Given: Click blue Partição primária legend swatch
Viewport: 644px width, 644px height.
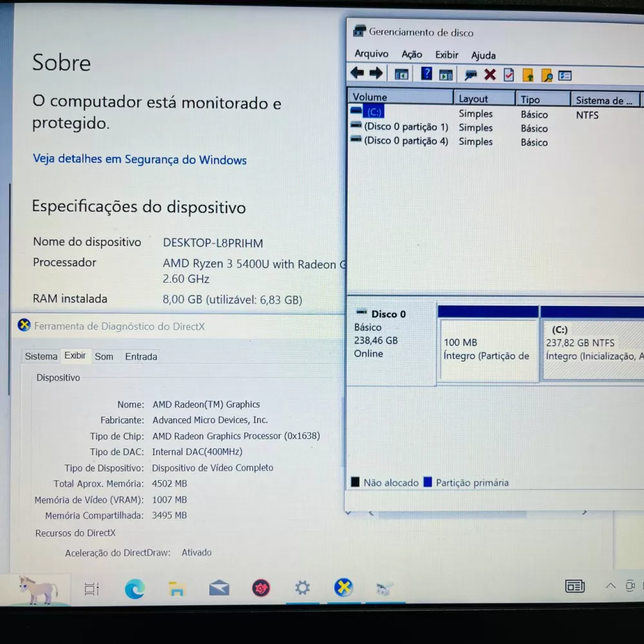Looking at the screenshot, I should (428, 482).
